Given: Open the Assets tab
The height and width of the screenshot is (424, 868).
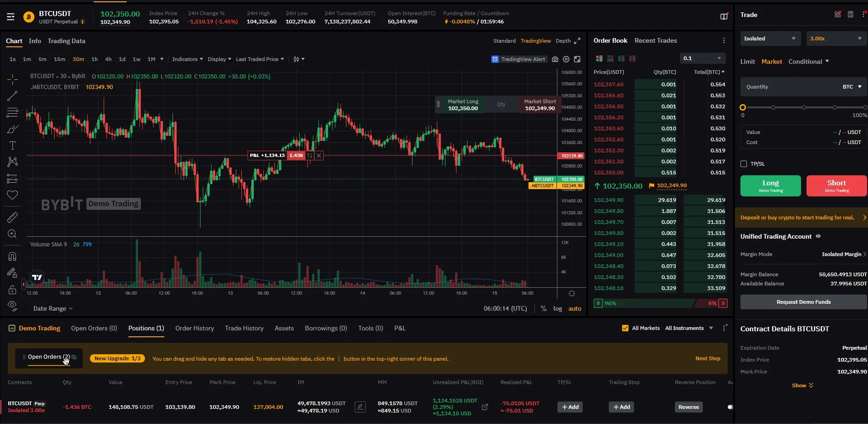Looking at the screenshot, I should pos(284,328).
